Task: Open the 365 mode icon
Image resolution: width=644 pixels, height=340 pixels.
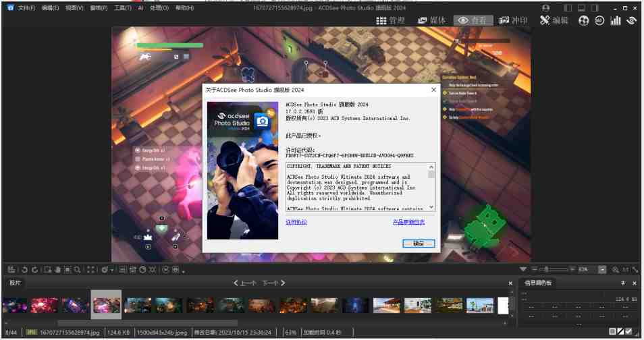Action: click(599, 20)
